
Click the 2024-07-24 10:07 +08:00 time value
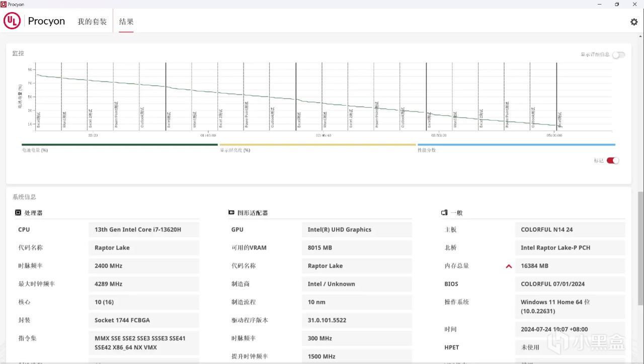[570, 329]
